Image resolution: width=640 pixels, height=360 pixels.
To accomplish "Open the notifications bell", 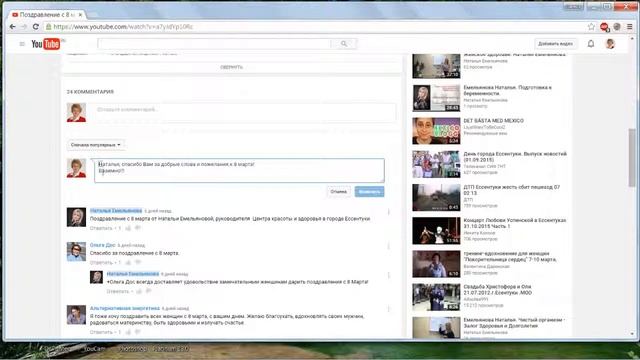I will click(591, 44).
